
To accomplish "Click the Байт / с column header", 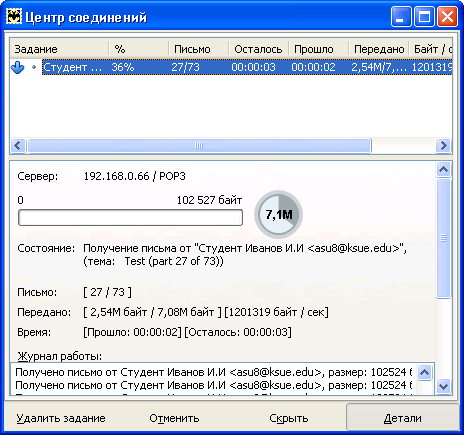I will [x=431, y=49].
